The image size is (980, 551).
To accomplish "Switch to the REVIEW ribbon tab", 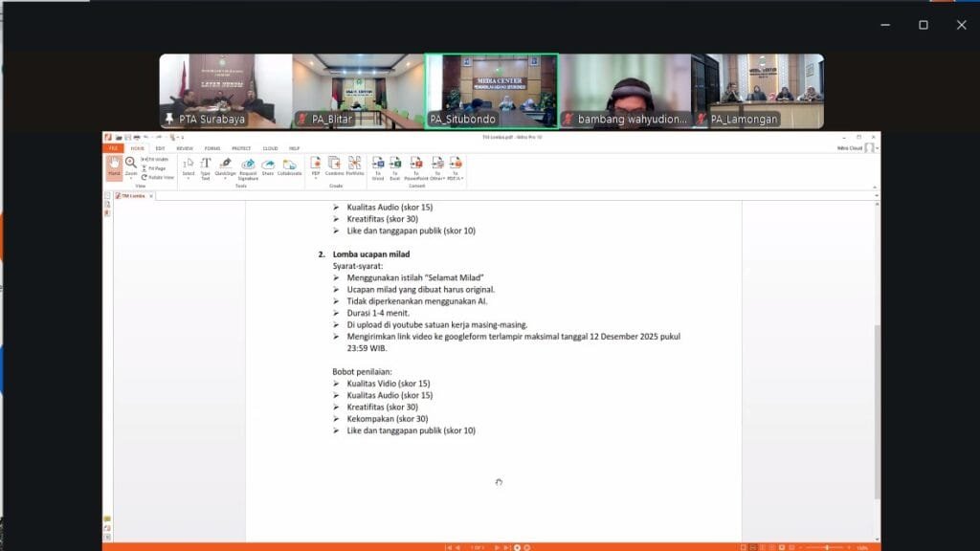I will (x=184, y=148).
